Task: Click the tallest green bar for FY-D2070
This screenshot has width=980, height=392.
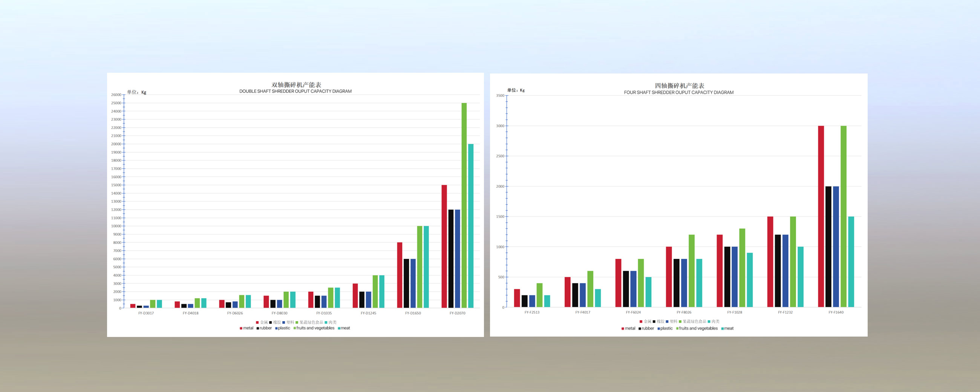Action: pyautogui.click(x=464, y=205)
